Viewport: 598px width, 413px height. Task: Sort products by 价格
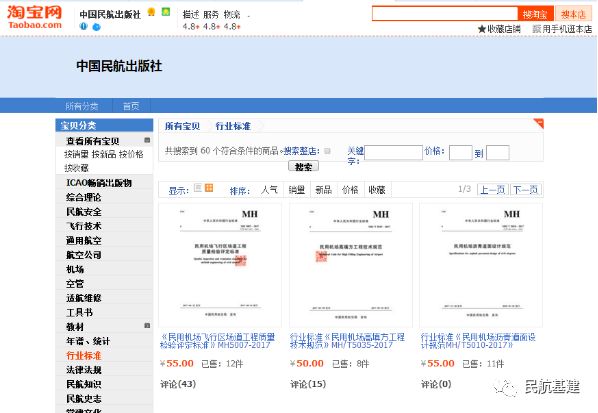coord(350,190)
